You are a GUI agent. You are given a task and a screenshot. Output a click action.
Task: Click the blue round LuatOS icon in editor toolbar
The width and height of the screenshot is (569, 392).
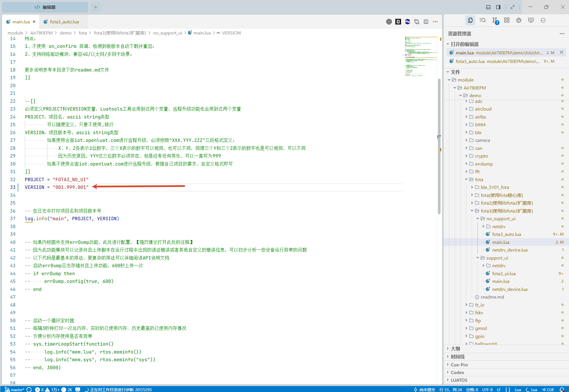point(408,22)
